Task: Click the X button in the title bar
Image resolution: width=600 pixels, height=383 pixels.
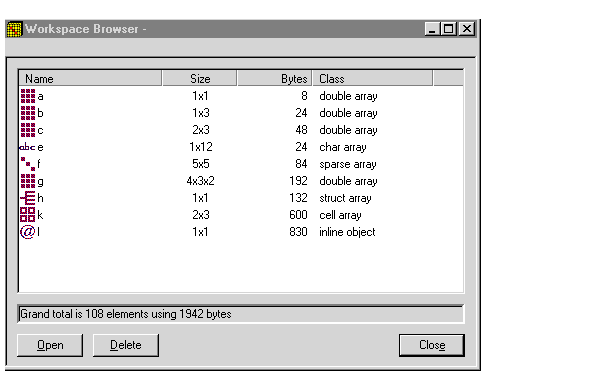Action: (467, 29)
